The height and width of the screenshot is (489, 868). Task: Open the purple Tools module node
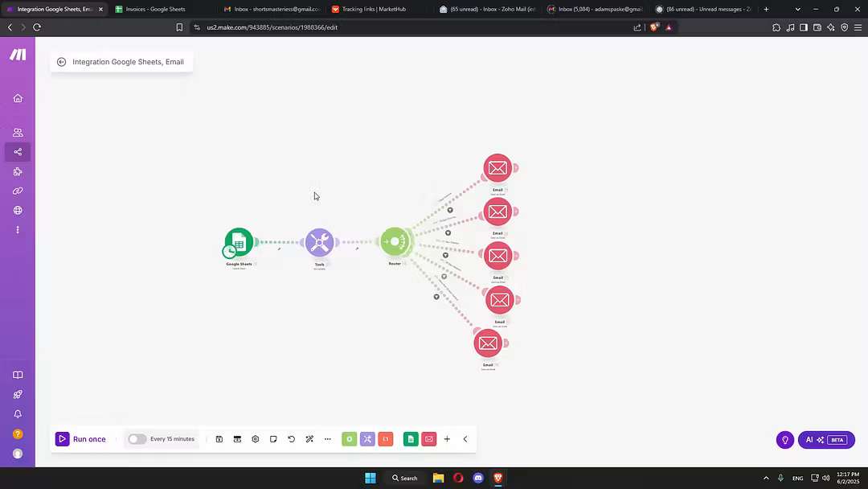pos(319,242)
